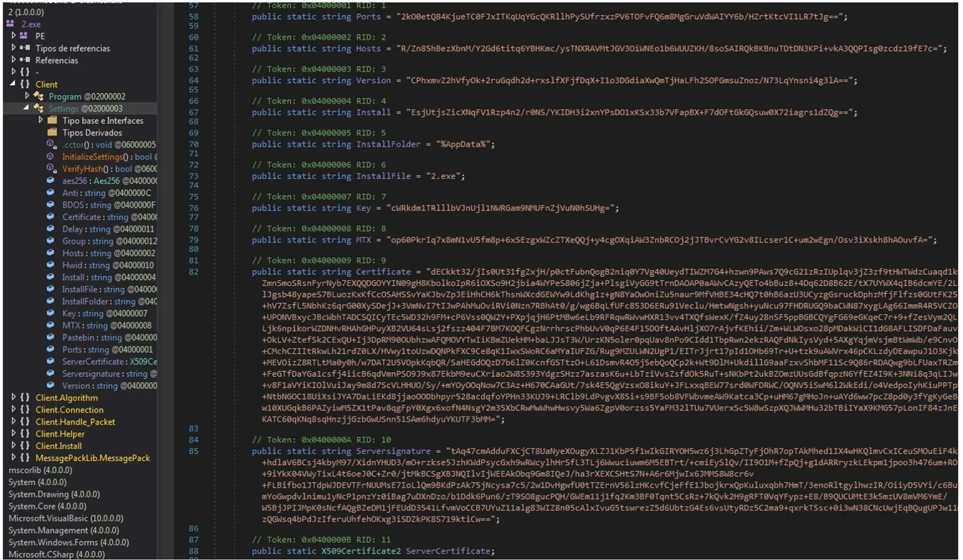Click the Ports identifier in code
This screenshot has height=560, width=963.
tap(368, 16)
